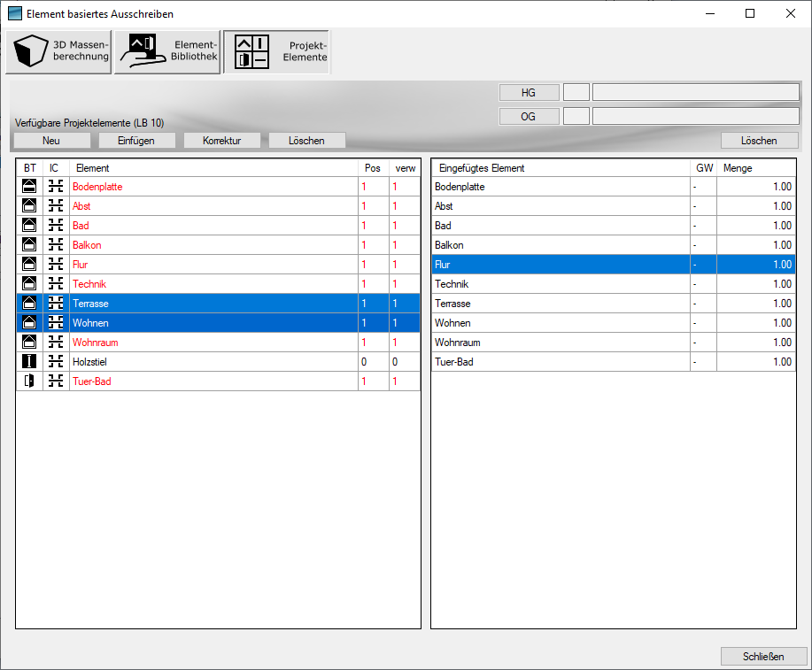Click the Korrektur button
This screenshot has height=670, width=812.
tap(221, 141)
